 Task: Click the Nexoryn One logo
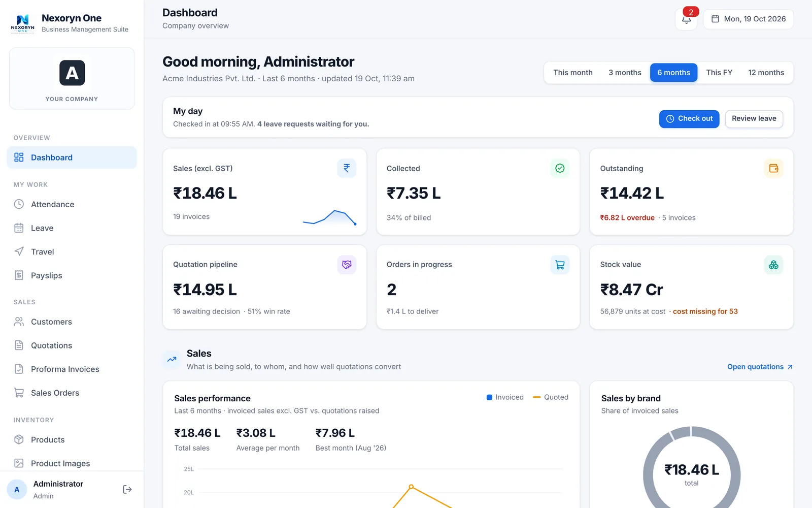pyautogui.click(x=23, y=23)
